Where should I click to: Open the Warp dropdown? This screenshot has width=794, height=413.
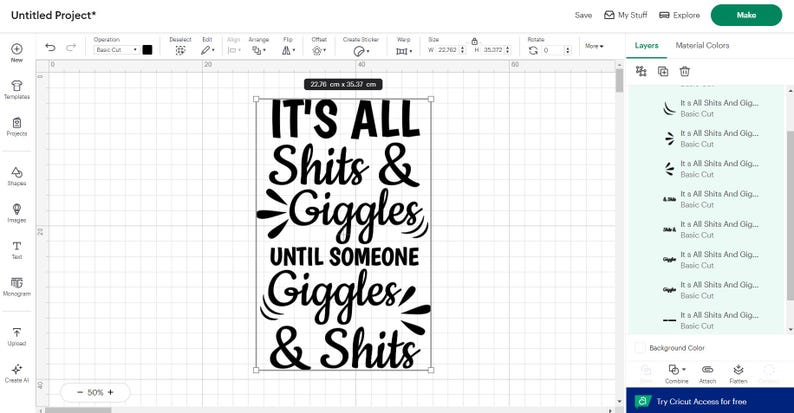(404, 50)
